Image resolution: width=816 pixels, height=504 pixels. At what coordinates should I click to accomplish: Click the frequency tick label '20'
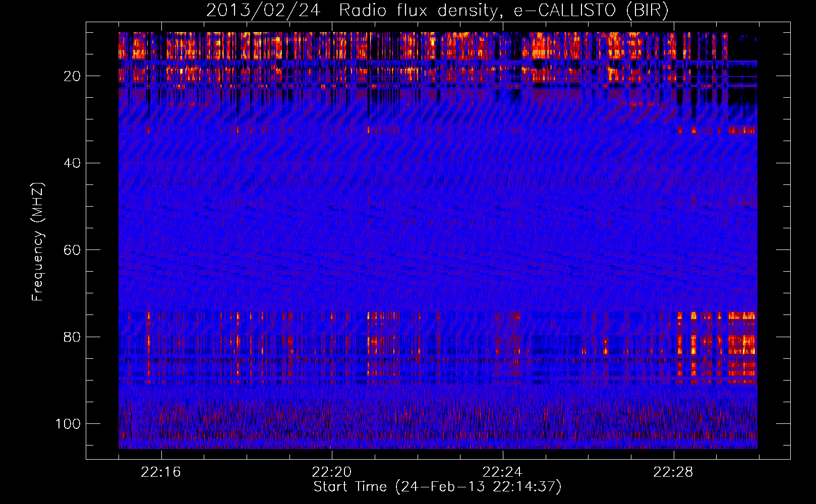(x=72, y=76)
